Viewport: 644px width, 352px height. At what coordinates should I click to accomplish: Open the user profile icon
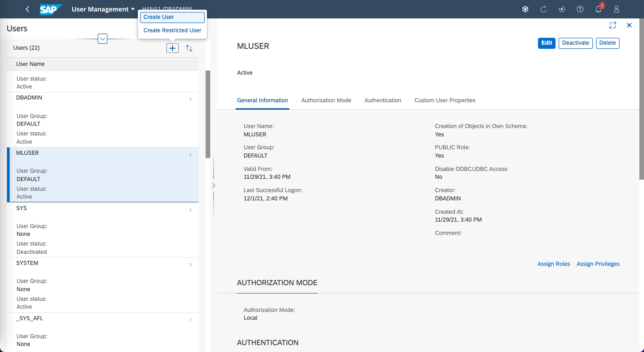[616, 9]
